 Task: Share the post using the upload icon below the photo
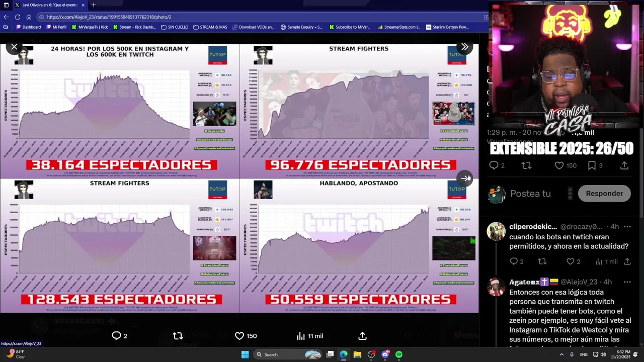[x=362, y=336]
